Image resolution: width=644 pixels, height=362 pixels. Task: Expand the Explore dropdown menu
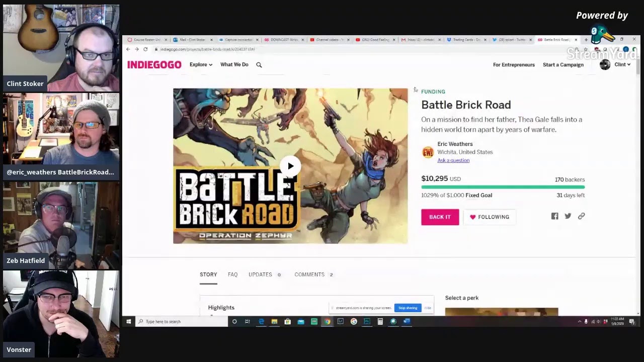click(x=201, y=65)
